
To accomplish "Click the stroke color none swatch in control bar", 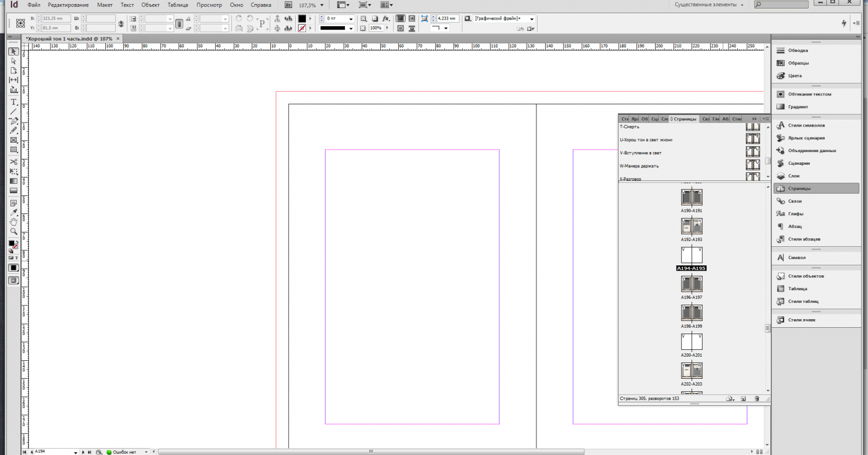I will (302, 28).
